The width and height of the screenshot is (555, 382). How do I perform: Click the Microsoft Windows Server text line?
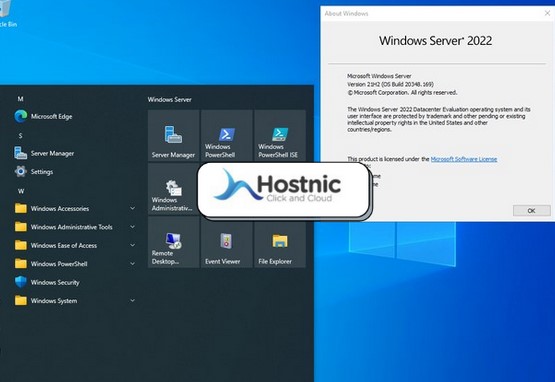click(379, 76)
